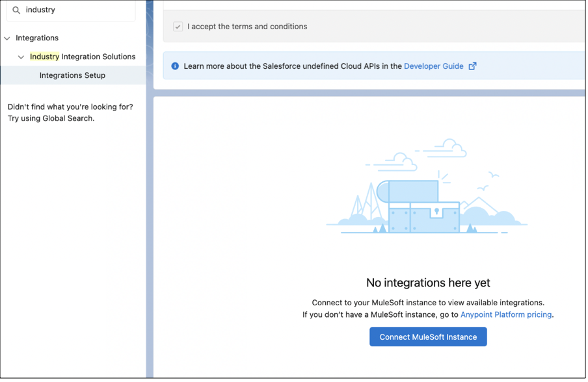Open the Developer Guide link
588x382 pixels.
pos(433,66)
